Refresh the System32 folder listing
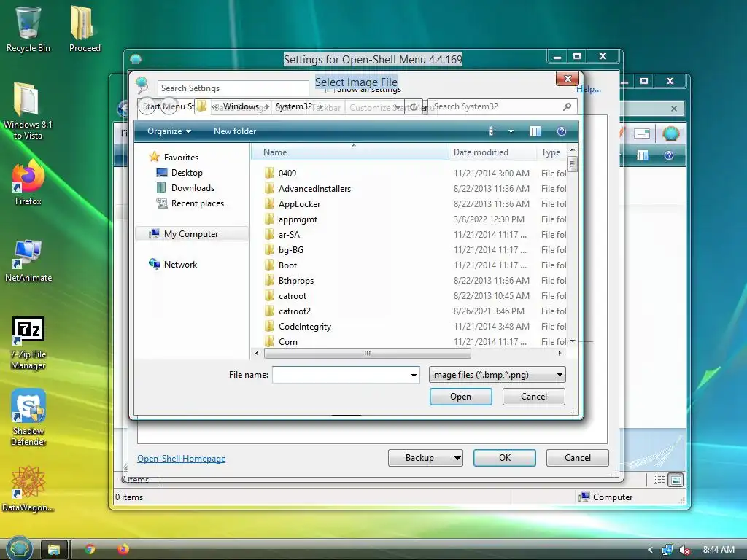The image size is (747, 560). (414, 106)
